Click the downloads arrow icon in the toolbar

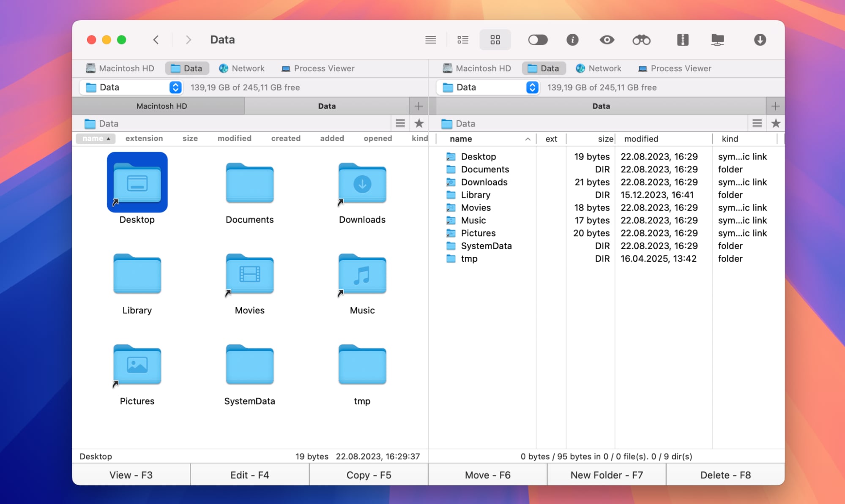click(x=759, y=40)
